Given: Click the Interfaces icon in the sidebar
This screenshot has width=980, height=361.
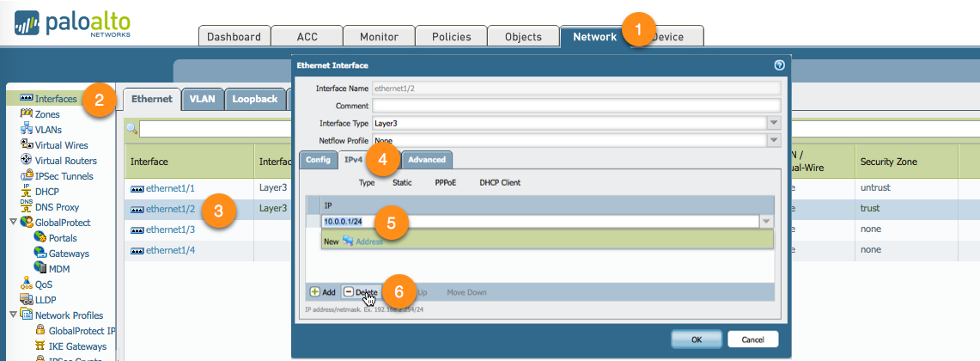Looking at the screenshot, I should pos(27,99).
